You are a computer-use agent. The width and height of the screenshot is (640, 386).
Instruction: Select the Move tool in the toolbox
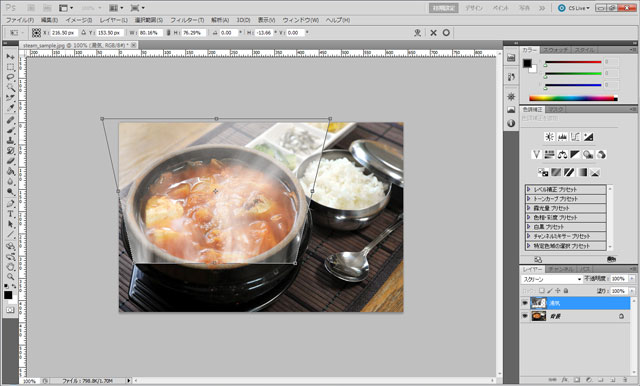(11, 56)
